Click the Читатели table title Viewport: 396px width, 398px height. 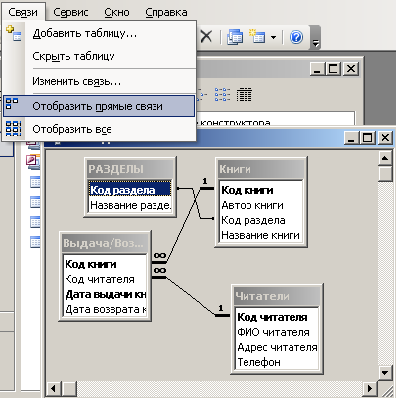click(x=277, y=296)
